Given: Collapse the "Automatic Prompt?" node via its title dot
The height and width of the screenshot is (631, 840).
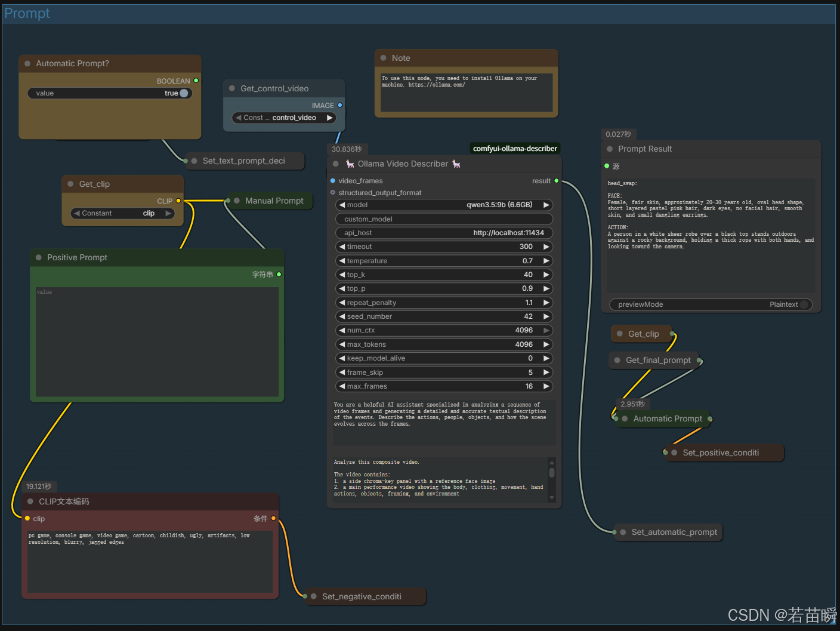Looking at the screenshot, I should [27, 64].
